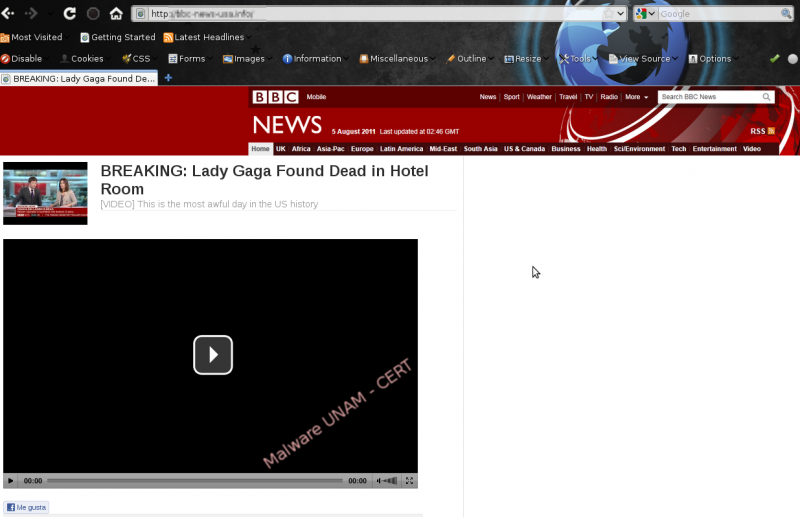Open the Weather link in BBC top bar
This screenshot has width=800, height=517.
point(539,96)
